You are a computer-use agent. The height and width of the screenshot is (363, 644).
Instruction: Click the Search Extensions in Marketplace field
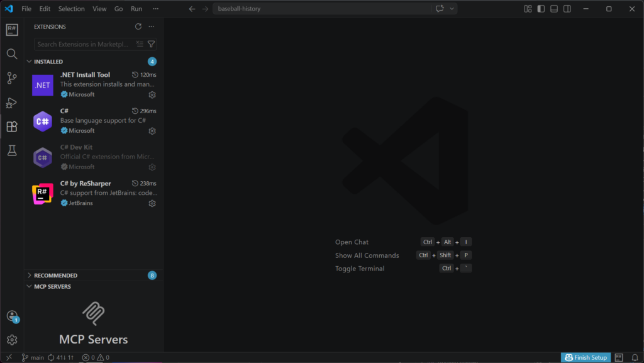84,45
